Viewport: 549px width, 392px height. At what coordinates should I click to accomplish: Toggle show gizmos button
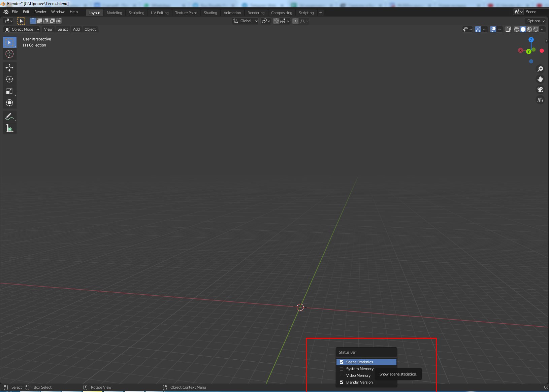(478, 29)
